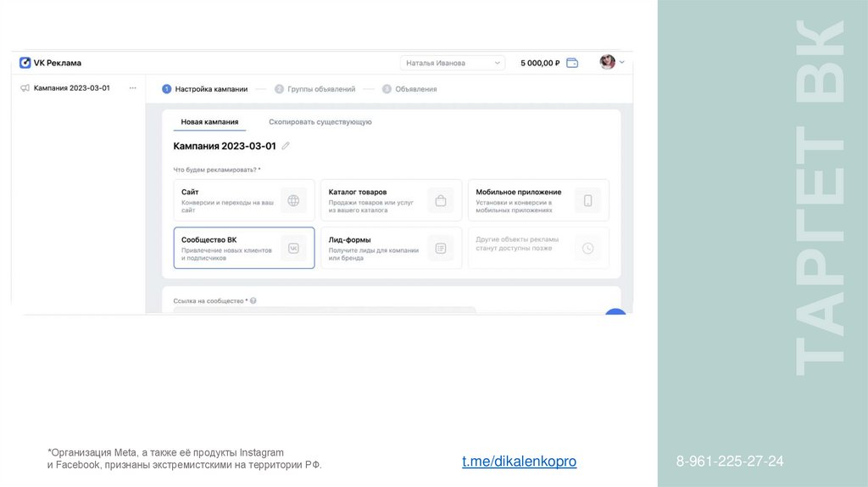This screenshot has width=868, height=487.
Task: Switch to the Новая кампания tab
Action: (x=210, y=122)
